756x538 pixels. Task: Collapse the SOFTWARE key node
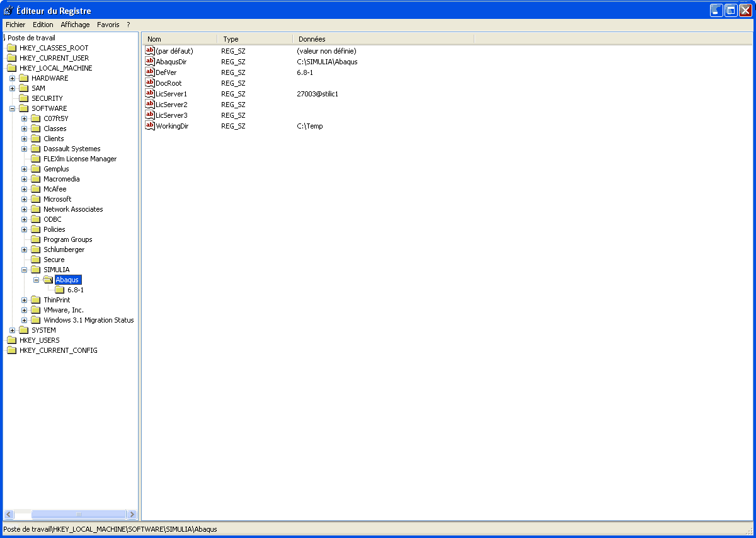click(x=12, y=108)
